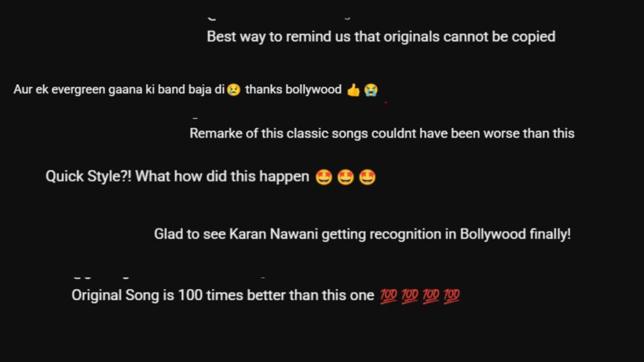
Task: Click 'What how did this happen' text
Action: tap(222, 177)
